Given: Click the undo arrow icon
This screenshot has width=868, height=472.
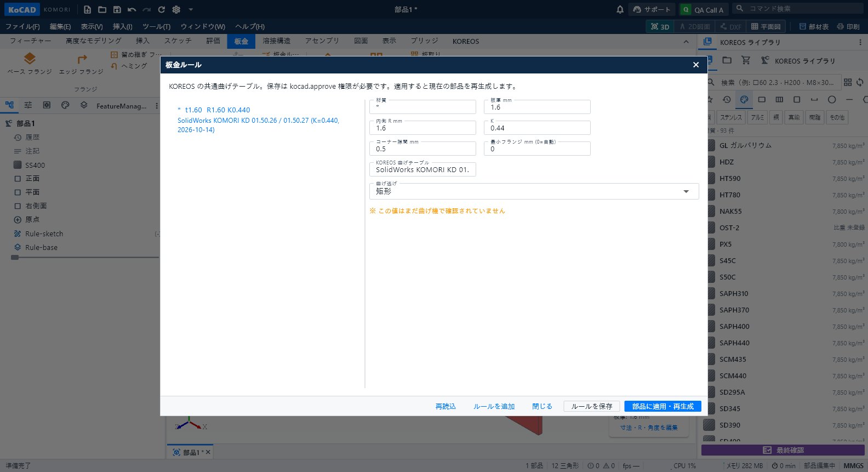Looking at the screenshot, I should [132, 9].
